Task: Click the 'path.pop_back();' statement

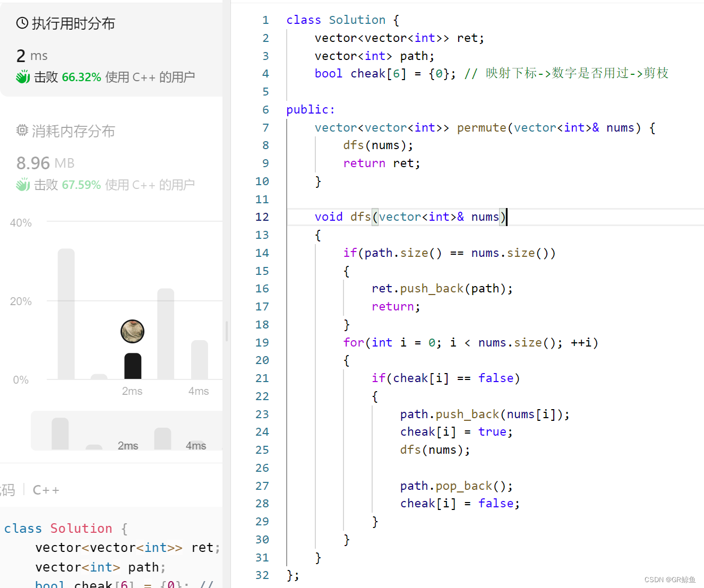Action: [x=457, y=486]
